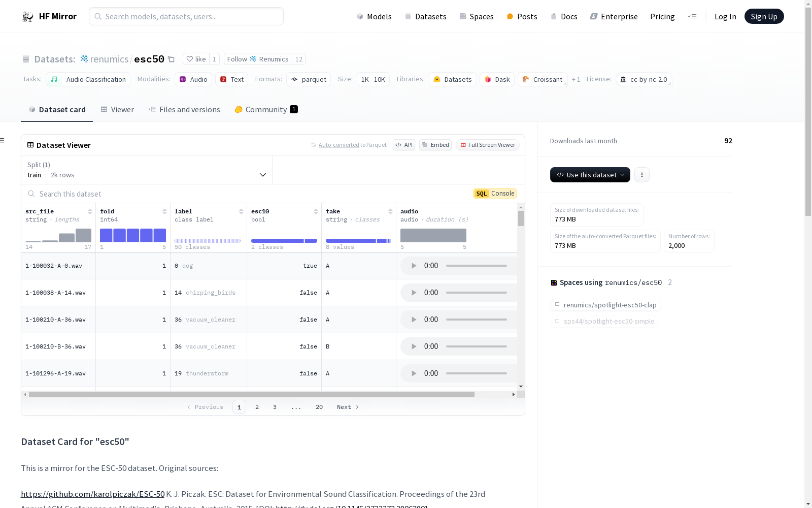This screenshot has height=508, width=812.
Task: Select the Dataset card tab
Action: pos(57,109)
